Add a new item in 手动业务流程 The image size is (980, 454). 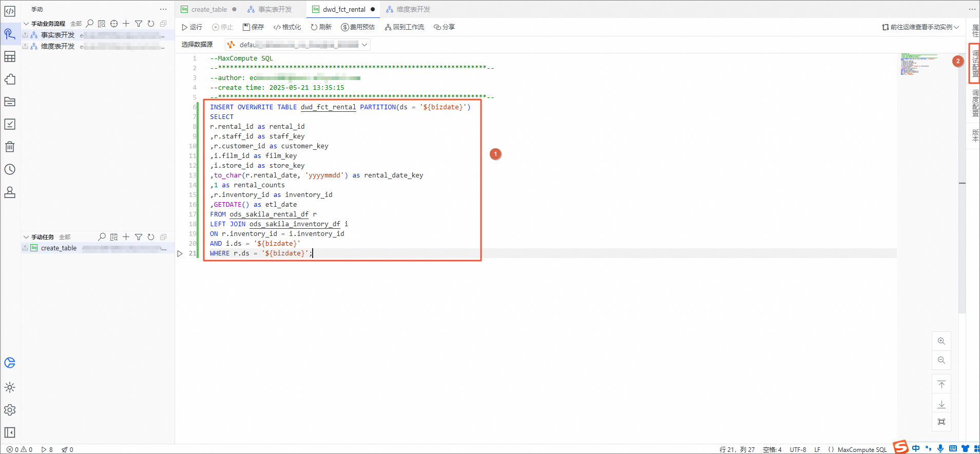coord(126,24)
